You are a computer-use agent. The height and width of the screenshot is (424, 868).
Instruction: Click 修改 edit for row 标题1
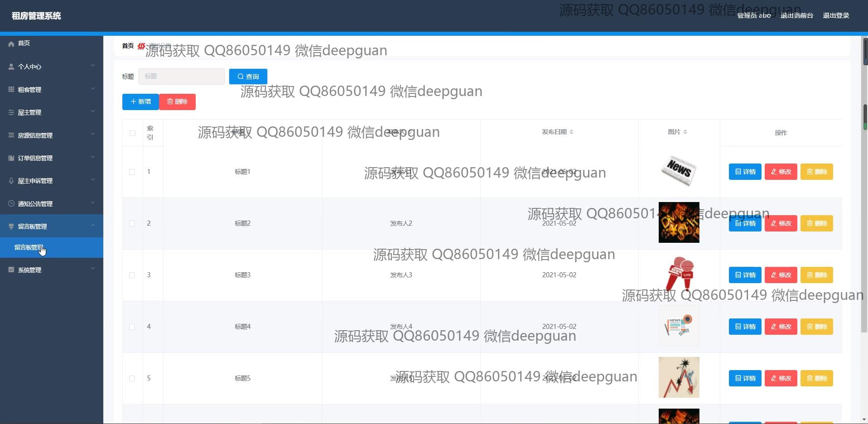pyautogui.click(x=781, y=172)
